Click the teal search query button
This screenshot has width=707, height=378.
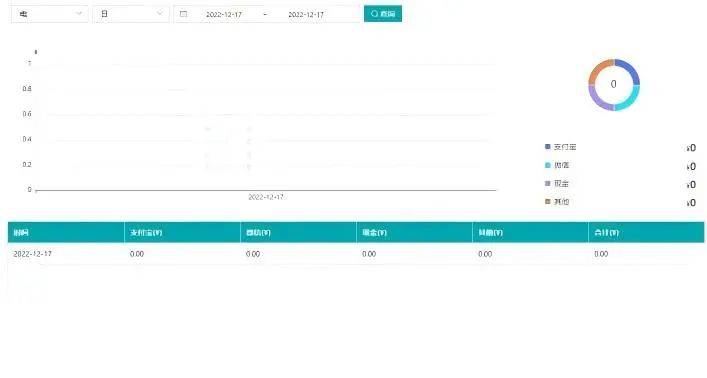tap(383, 14)
